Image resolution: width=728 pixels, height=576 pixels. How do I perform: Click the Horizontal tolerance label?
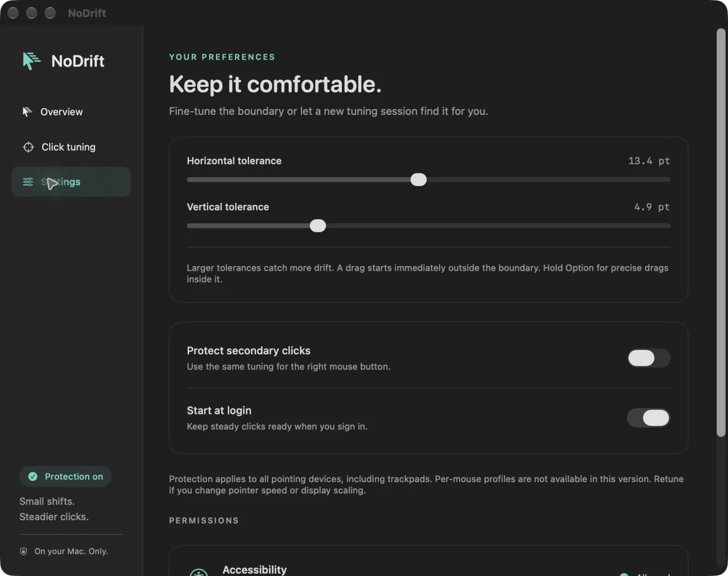(234, 161)
